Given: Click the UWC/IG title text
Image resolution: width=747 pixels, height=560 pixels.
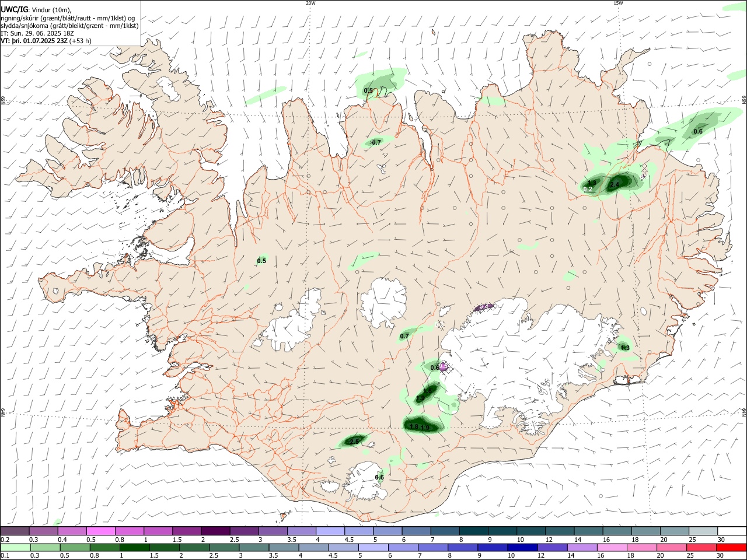Looking at the screenshot, I should point(14,9).
